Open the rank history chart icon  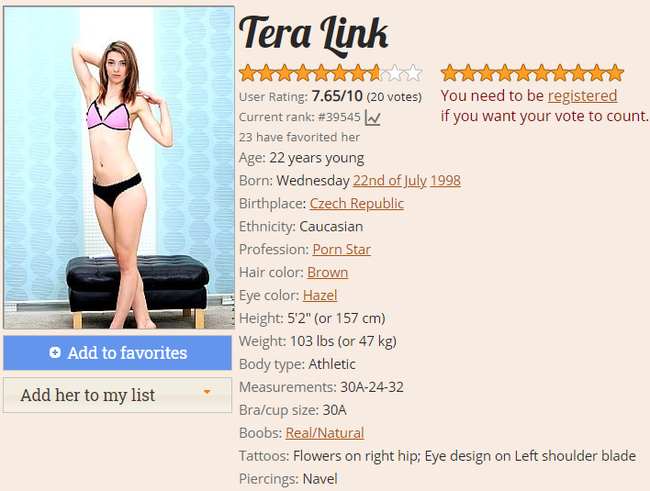(x=373, y=118)
